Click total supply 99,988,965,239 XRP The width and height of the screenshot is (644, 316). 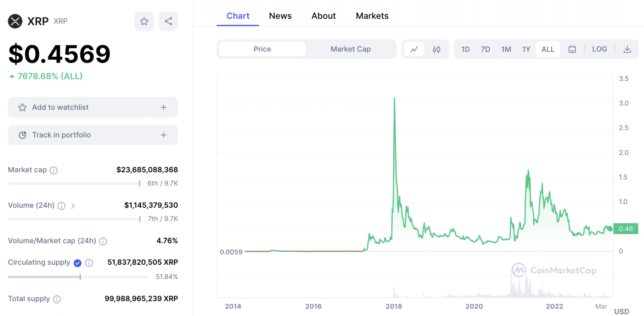click(x=141, y=299)
